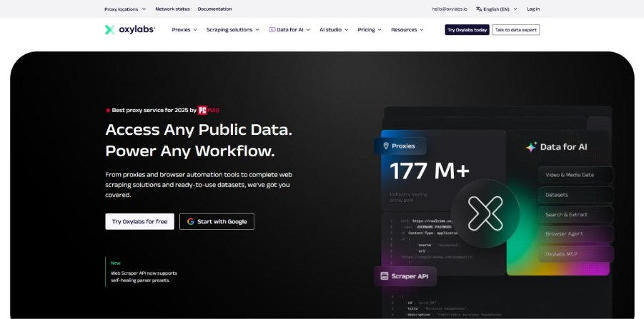This screenshot has height=319, width=644.
Task: Select Oxylabs MCP item
Action: (x=576, y=254)
